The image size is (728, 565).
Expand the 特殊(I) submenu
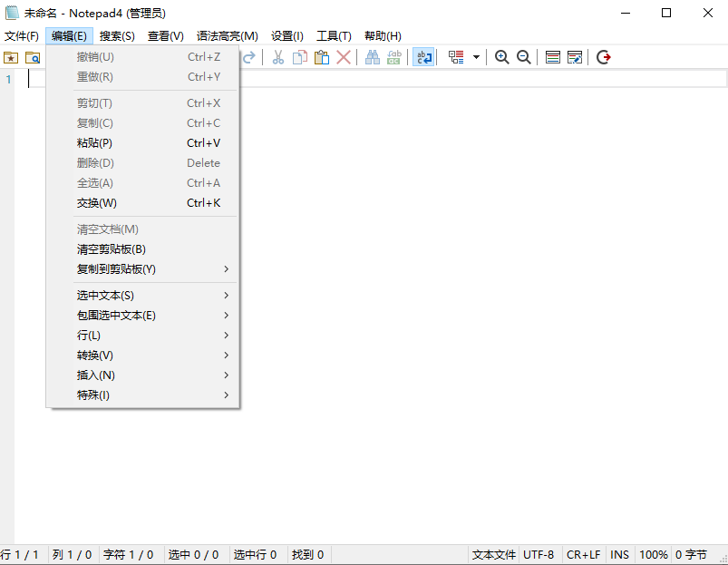pyautogui.click(x=143, y=395)
